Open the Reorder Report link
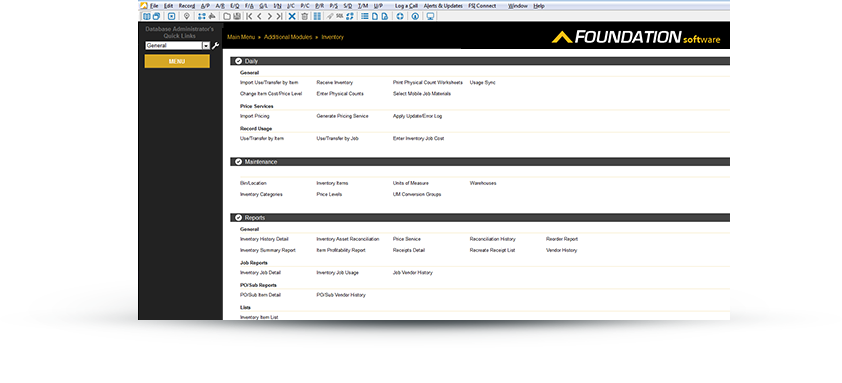This screenshot has width=842, height=383. (562, 239)
